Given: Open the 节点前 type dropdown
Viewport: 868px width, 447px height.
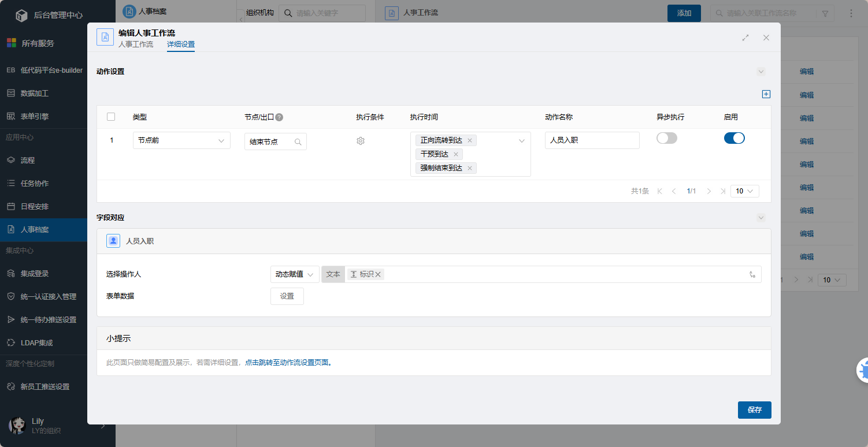Looking at the screenshot, I should tap(181, 140).
